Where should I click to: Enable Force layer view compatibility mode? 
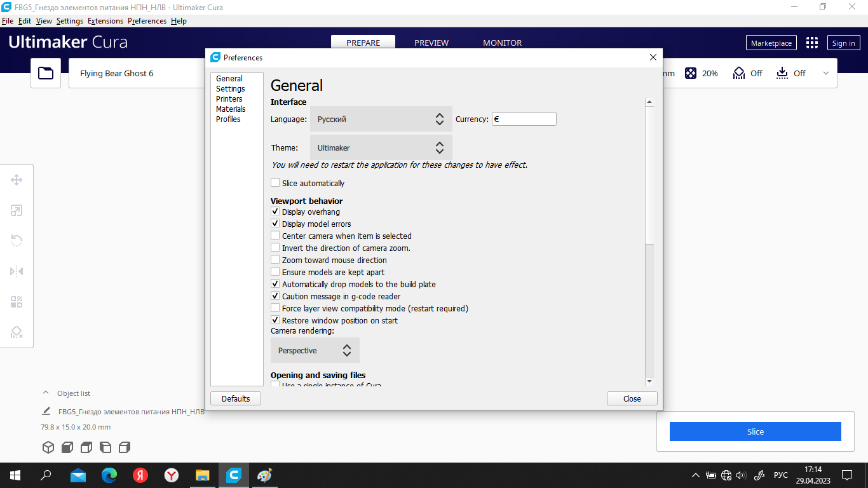click(275, 308)
